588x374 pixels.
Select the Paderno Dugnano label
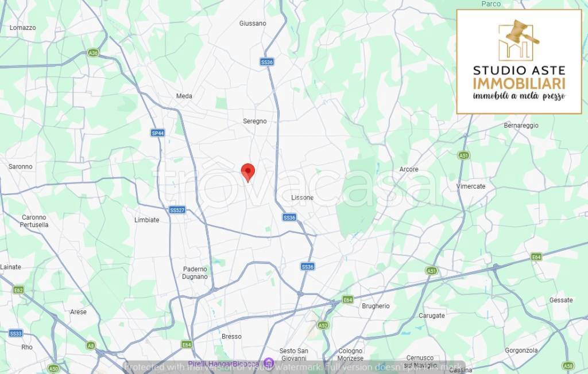(195, 273)
